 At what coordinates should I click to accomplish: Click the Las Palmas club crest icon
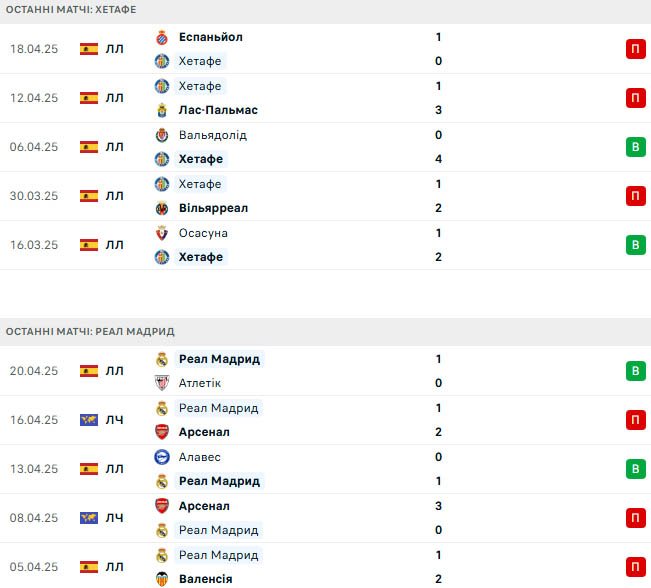tap(162, 110)
